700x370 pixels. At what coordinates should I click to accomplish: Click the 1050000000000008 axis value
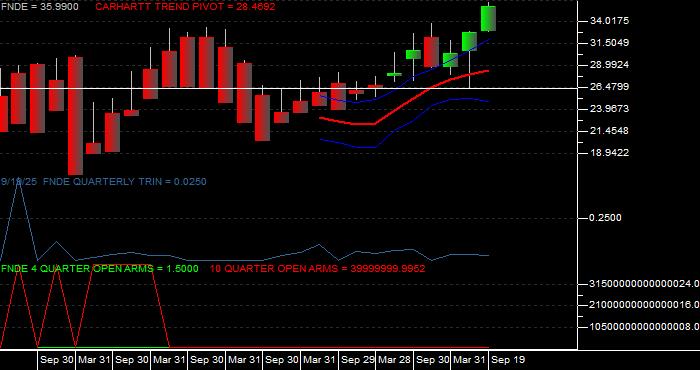pyautogui.click(x=644, y=327)
